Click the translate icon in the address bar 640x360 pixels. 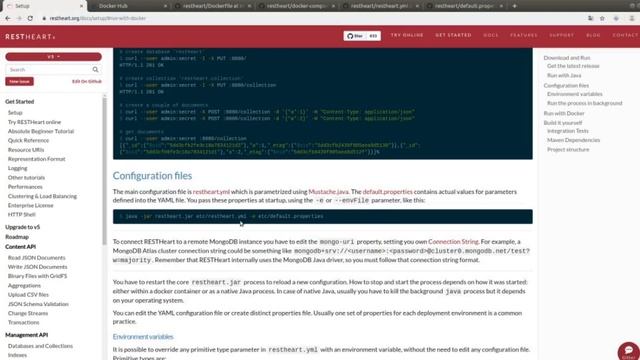pyautogui.click(x=591, y=18)
